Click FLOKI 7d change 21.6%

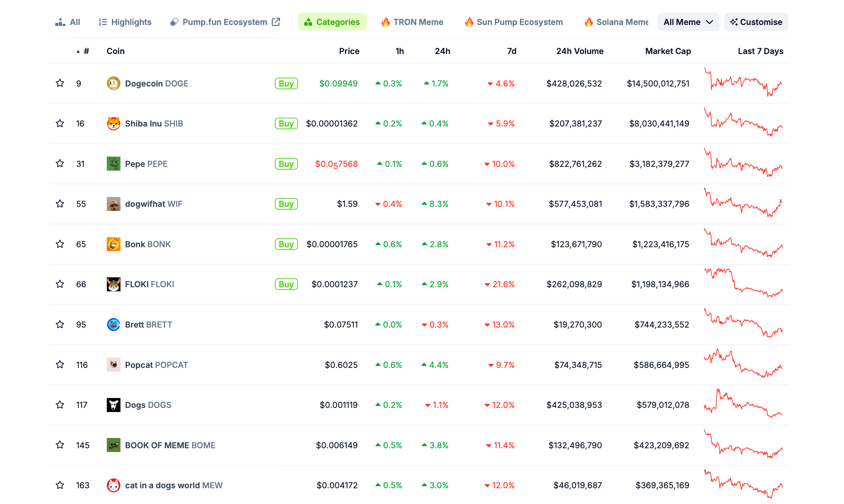(x=500, y=284)
